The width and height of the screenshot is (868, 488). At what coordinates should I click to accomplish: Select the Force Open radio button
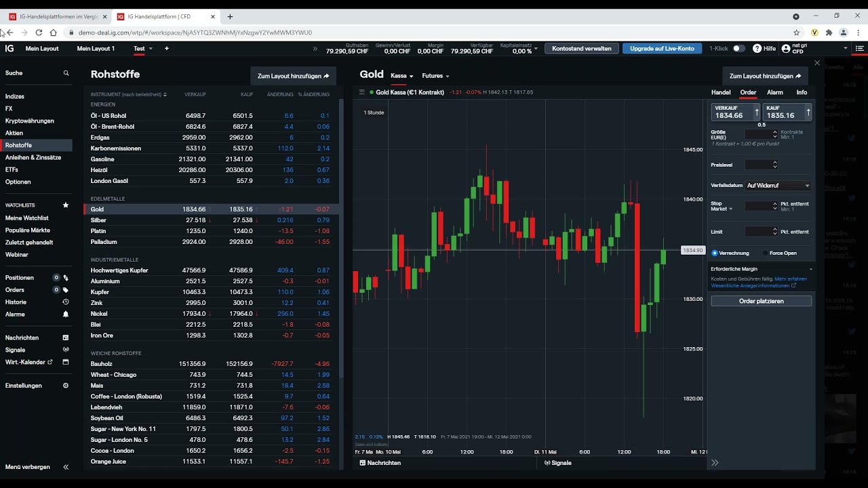tap(766, 253)
